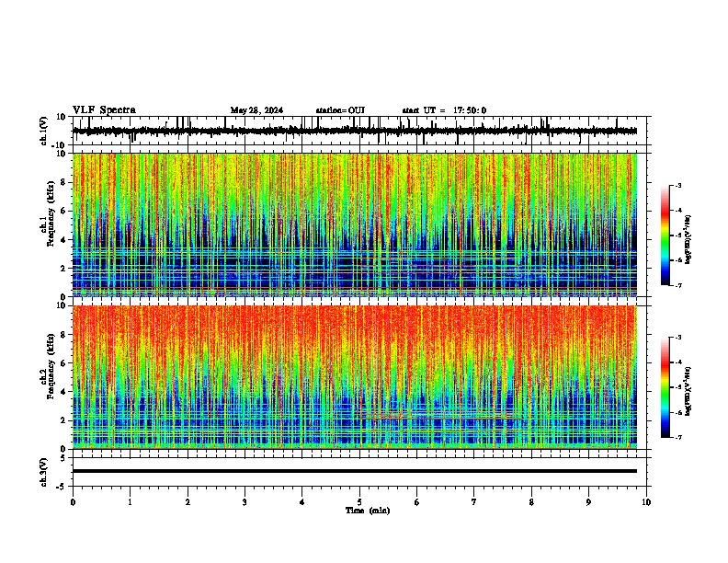The image size is (728, 563).
Task: Click the '2' tick on ch.2 frequency axis
Action: click(64, 420)
